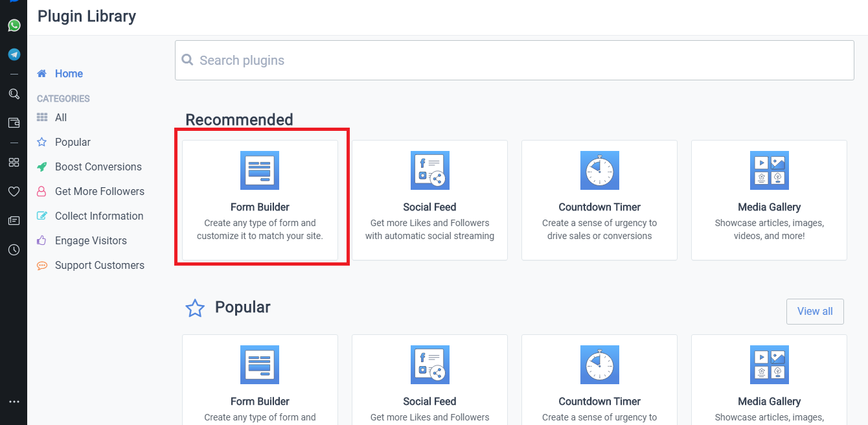Select the Collect Information category
This screenshot has height=425, width=868.
coord(99,216)
